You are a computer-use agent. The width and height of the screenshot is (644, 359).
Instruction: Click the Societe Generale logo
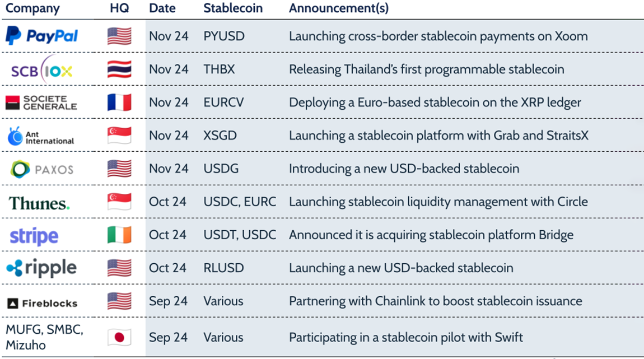41,103
